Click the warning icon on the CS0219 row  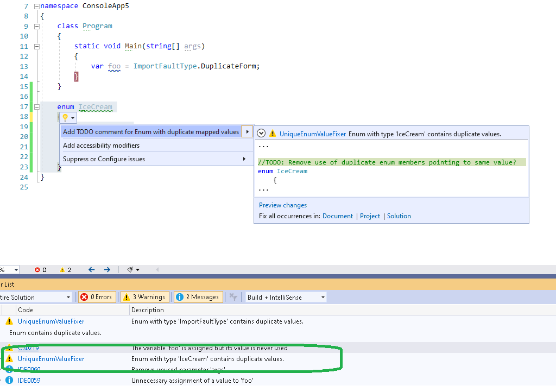pyautogui.click(x=9, y=348)
